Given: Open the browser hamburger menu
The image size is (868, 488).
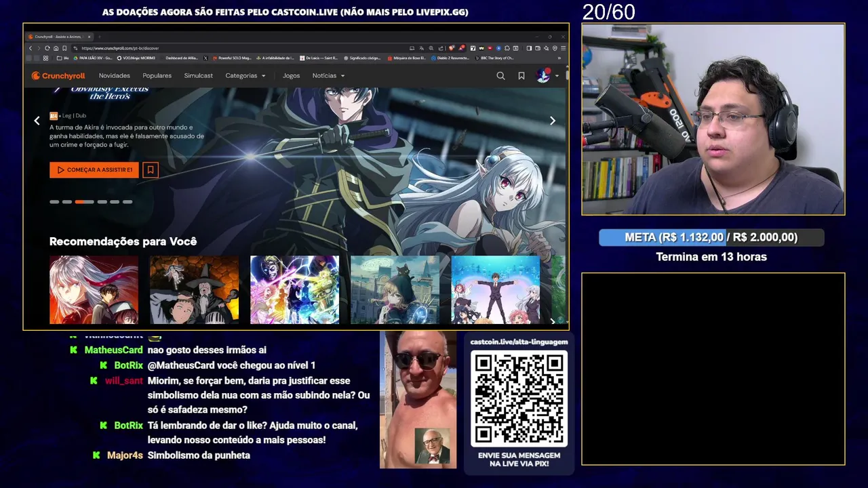Looking at the screenshot, I should pos(564,48).
